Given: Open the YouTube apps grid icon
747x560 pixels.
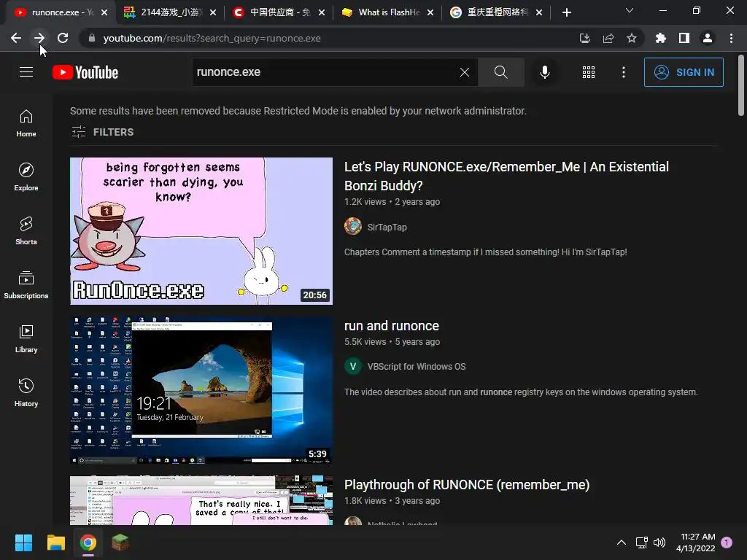Looking at the screenshot, I should click(589, 72).
